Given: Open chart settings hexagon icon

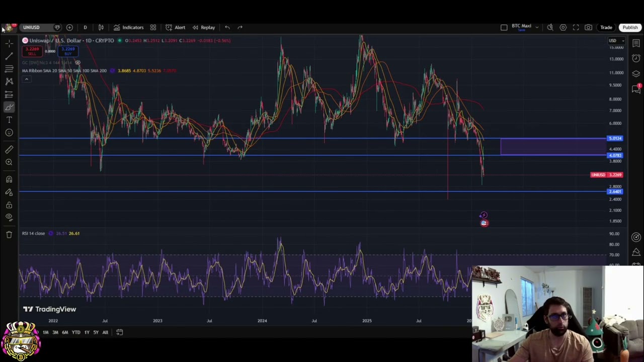Looking at the screenshot, I should click(563, 28).
